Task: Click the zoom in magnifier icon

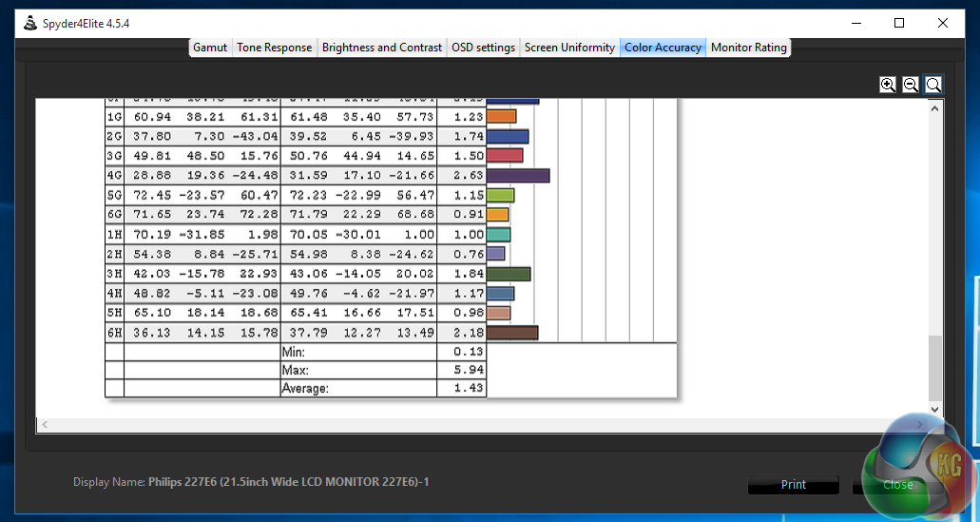Action: point(888,85)
